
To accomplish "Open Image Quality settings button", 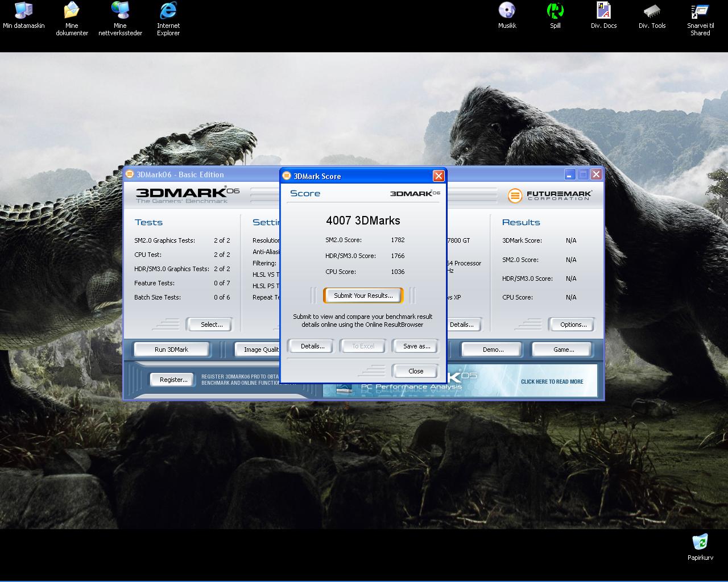I will point(258,350).
